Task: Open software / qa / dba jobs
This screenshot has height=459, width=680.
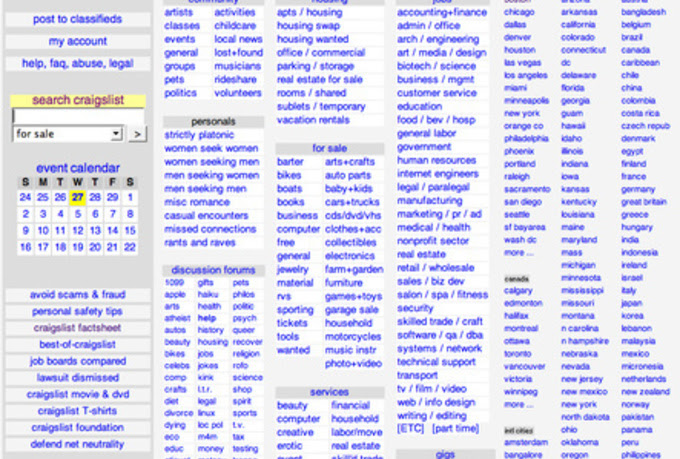Action: click(440, 335)
